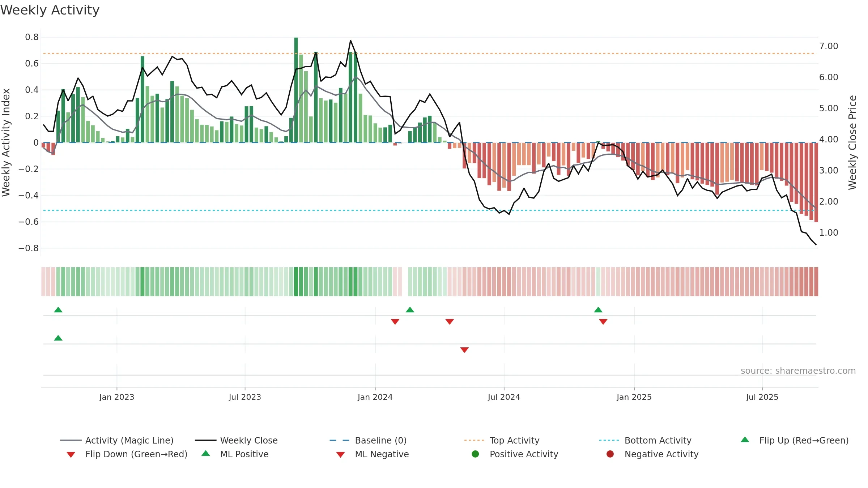The width and height of the screenshot is (868, 488).
Task: Click the Activity (Magic Line) legend entry
Action: pyautogui.click(x=117, y=440)
